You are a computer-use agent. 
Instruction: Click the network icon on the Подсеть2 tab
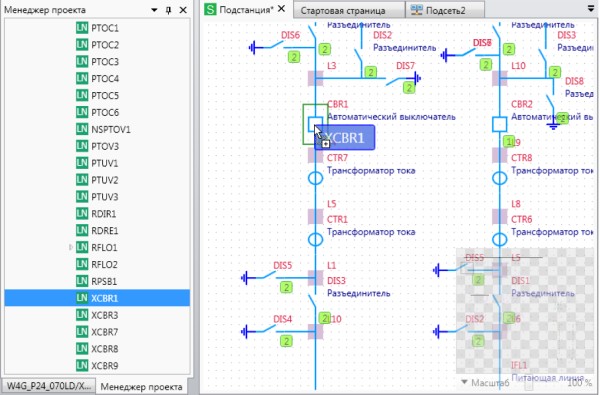pyautogui.click(x=416, y=10)
